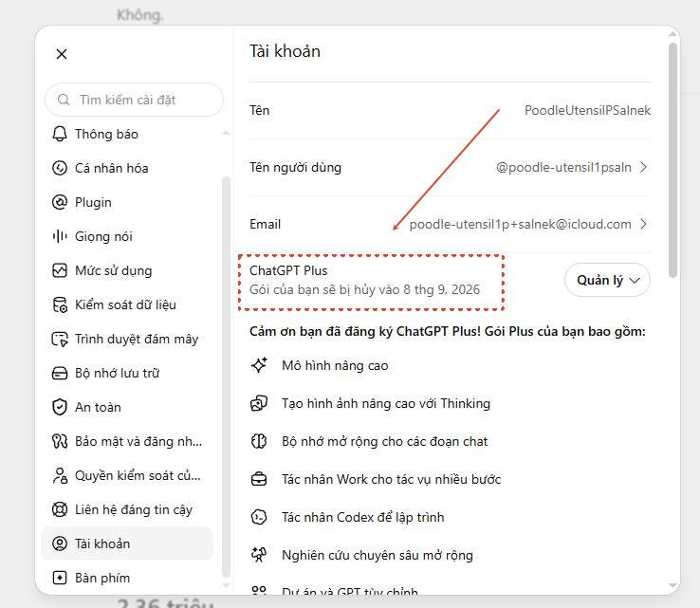Click the Trình duyệt đám mây icon
The width and height of the screenshot is (700, 608).
click(60, 339)
